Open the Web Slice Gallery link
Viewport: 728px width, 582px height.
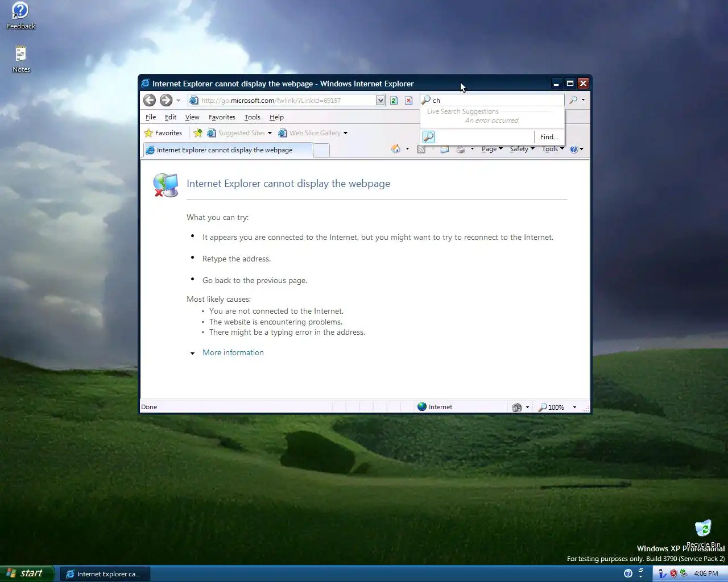coord(312,133)
